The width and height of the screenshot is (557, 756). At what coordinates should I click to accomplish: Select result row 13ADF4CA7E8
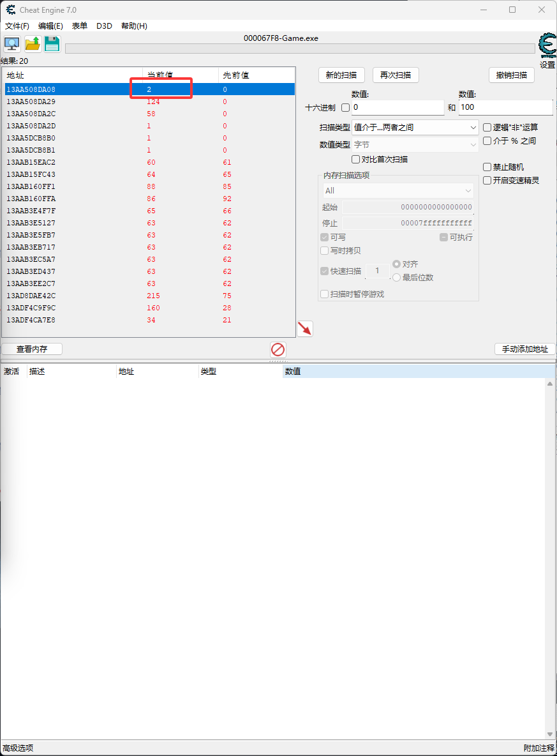(149, 320)
